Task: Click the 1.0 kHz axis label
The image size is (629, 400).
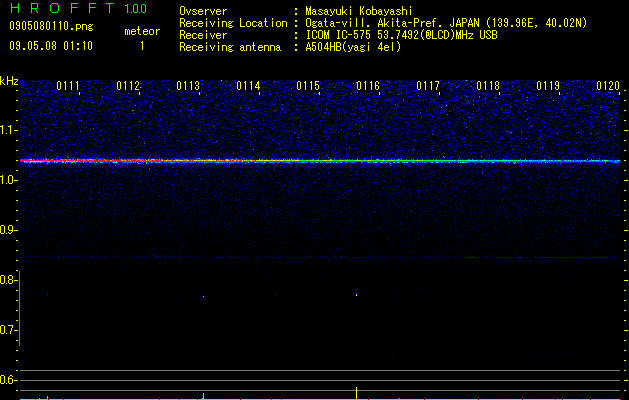Action: pos(8,180)
